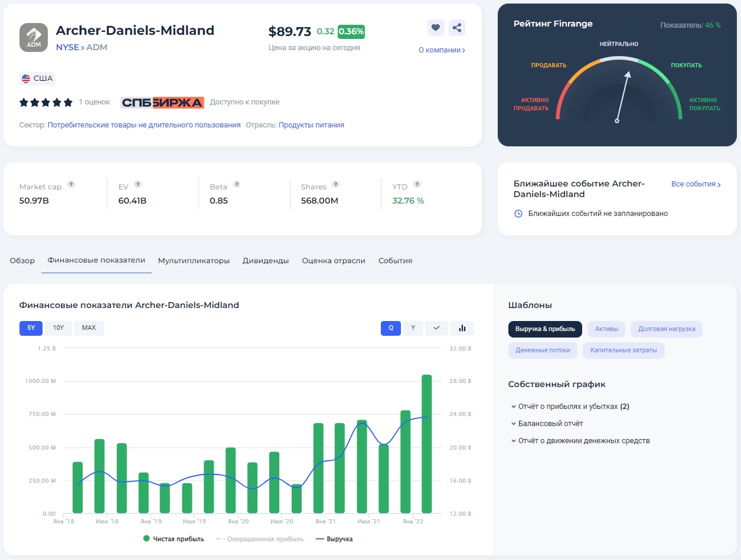Open the Обзор tab
This screenshot has width=741, height=560.
click(x=22, y=260)
